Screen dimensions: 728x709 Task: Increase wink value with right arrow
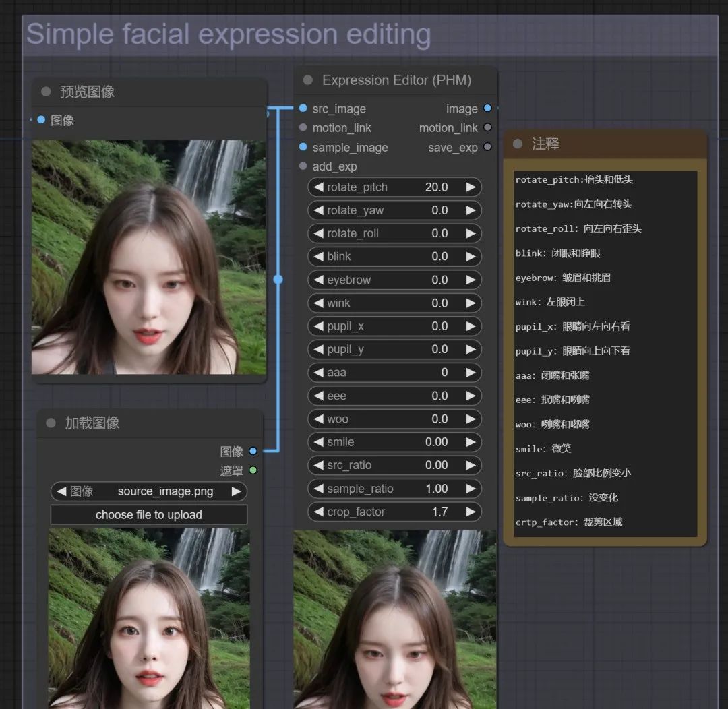pos(471,303)
